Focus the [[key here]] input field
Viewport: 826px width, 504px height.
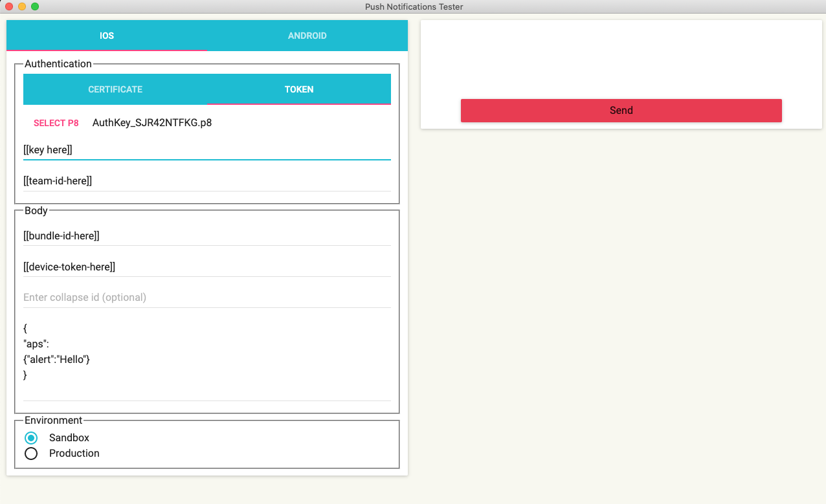(x=207, y=150)
